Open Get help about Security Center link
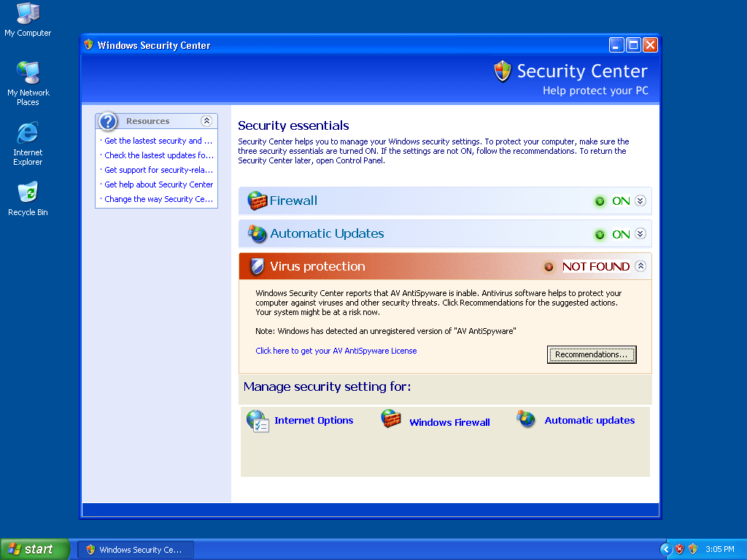The width and height of the screenshot is (747, 560). click(158, 184)
